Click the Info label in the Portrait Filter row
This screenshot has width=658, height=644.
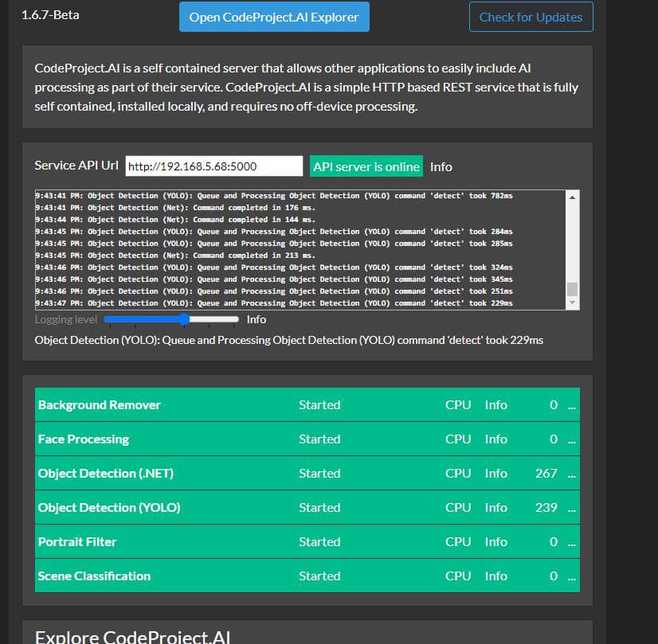[x=496, y=542]
